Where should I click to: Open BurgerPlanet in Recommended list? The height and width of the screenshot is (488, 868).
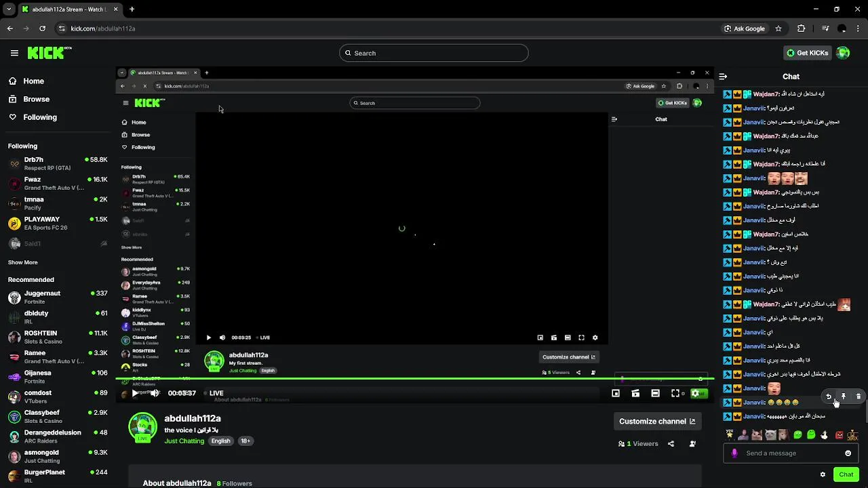point(58,476)
